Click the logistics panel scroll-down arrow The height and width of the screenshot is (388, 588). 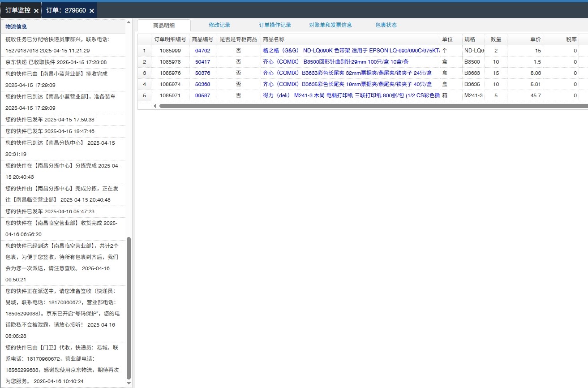[129, 383]
